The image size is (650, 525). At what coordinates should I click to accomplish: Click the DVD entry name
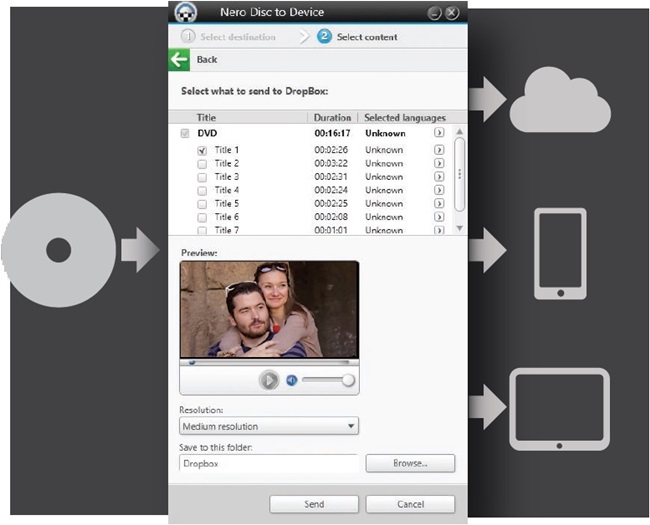(x=207, y=133)
